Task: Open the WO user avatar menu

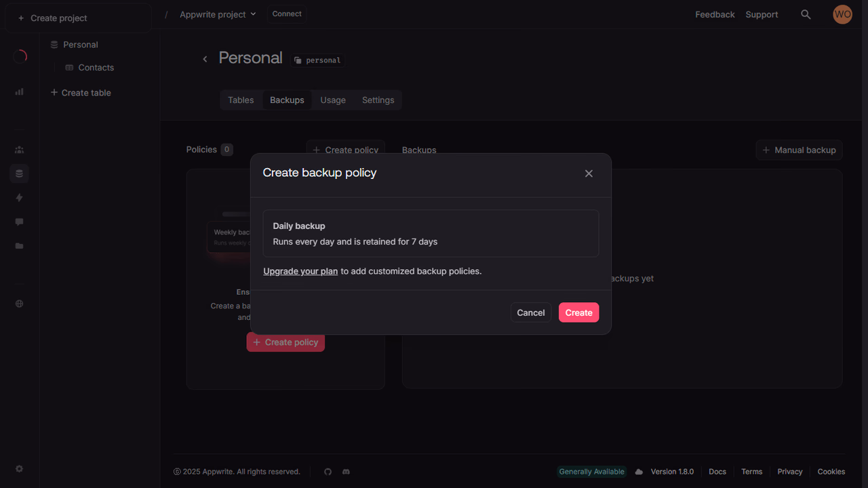Action: (842, 14)
